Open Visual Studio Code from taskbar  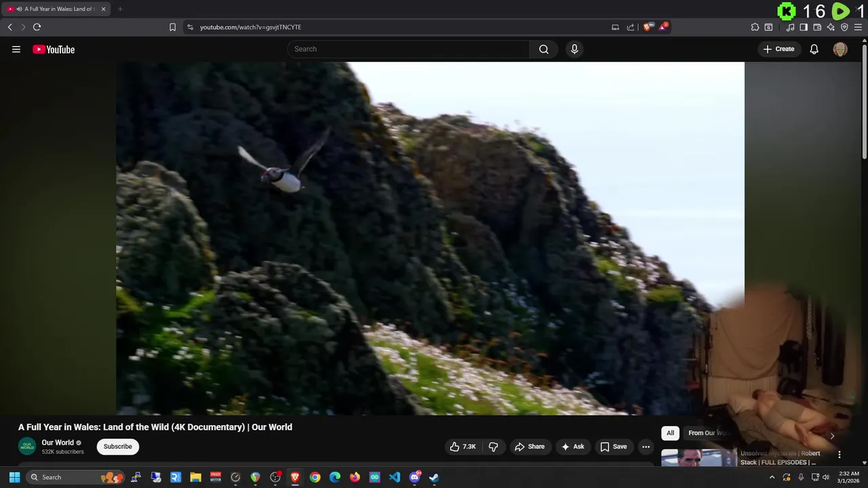[395, 477]
